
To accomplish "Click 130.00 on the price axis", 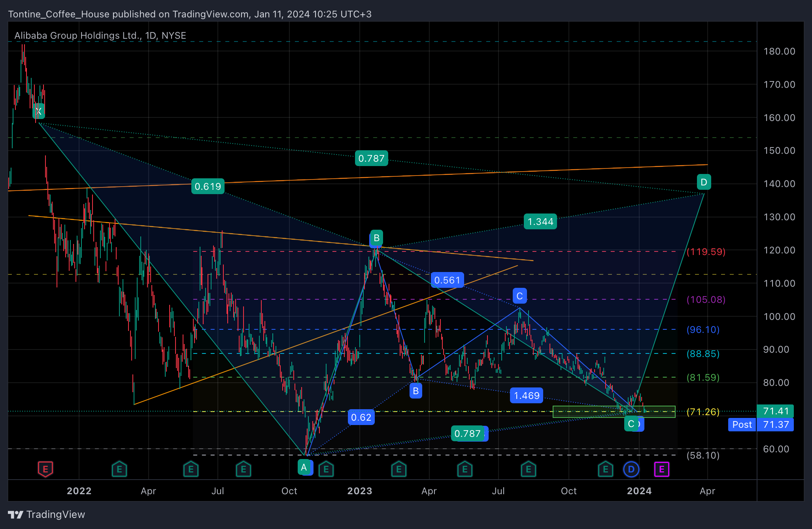I will tap(779, 217).
